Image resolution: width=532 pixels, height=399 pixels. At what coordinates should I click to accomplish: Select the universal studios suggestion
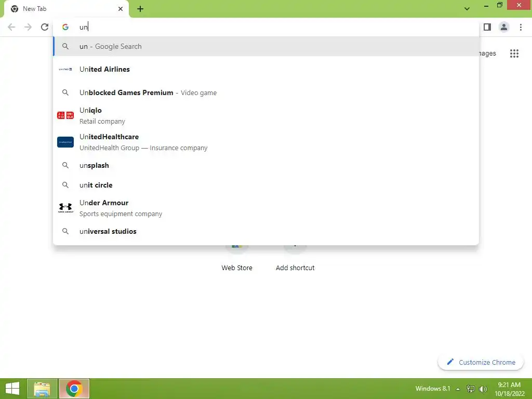click(x=266, y=231)
